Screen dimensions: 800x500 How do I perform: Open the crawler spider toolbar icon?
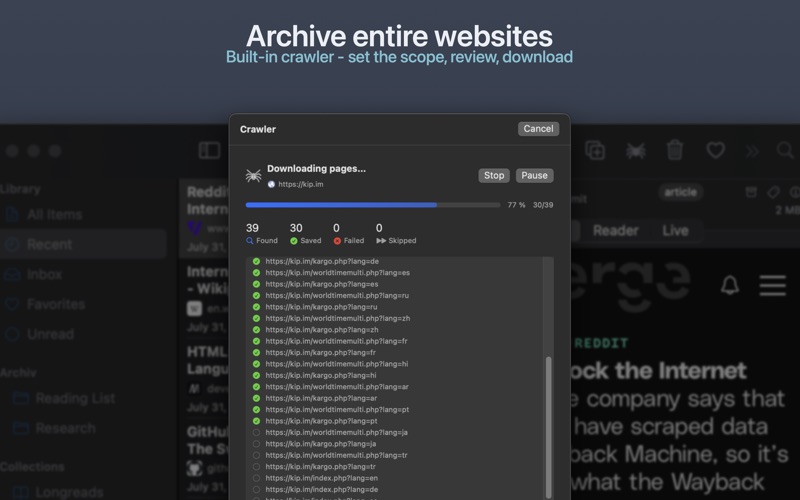tap(636, 151)
